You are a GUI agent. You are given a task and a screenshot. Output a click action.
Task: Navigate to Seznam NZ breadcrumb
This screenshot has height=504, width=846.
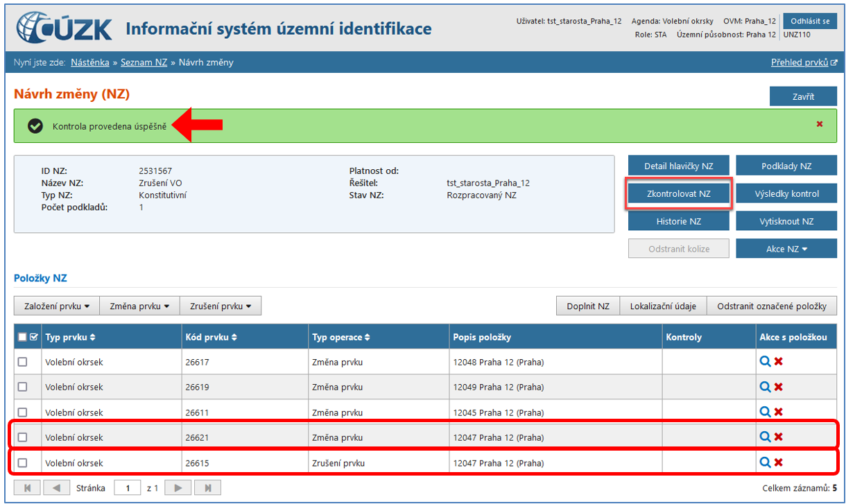[x=144, y=62]
